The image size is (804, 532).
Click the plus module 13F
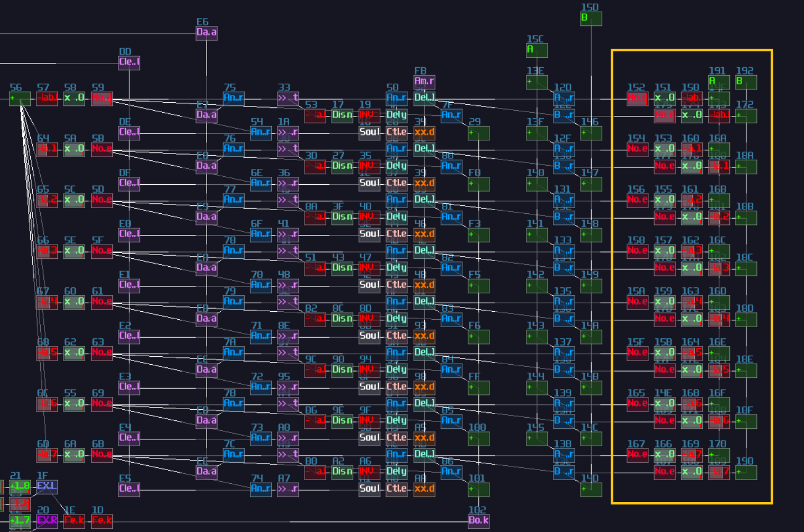pyautogui.click(x=537, y=133)
